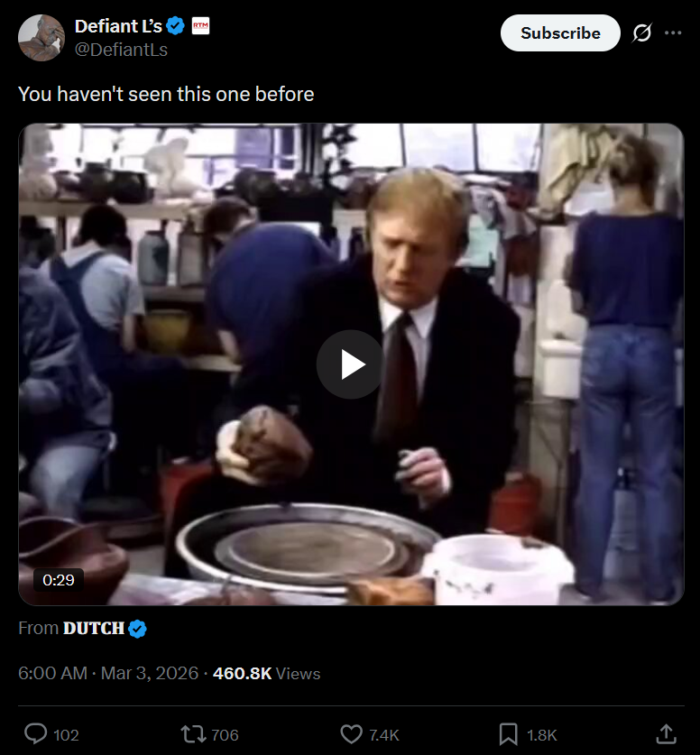Click the 0:29 video duration label
This screenshot has height=755, width=700.
click(x=59, y=580)
